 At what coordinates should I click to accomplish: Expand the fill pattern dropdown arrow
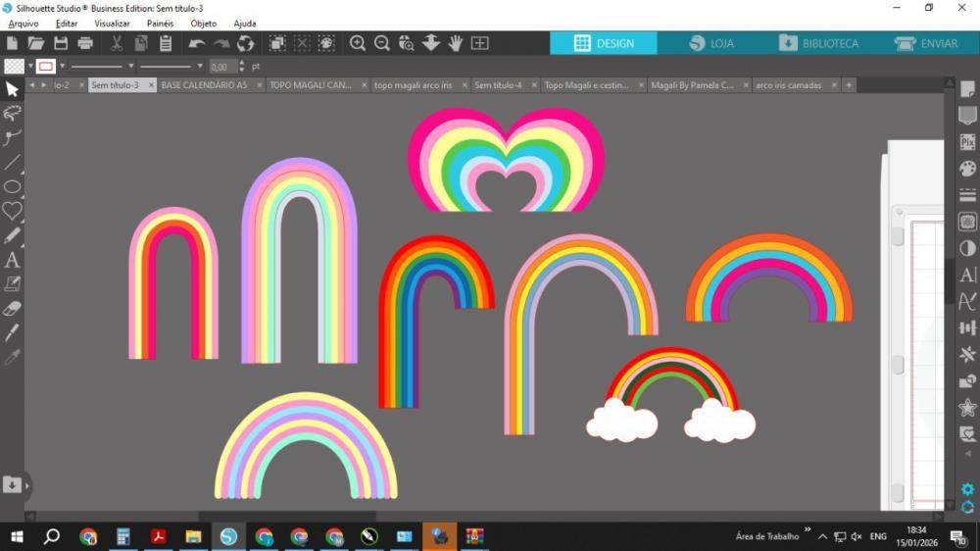[x=29, y=67]
